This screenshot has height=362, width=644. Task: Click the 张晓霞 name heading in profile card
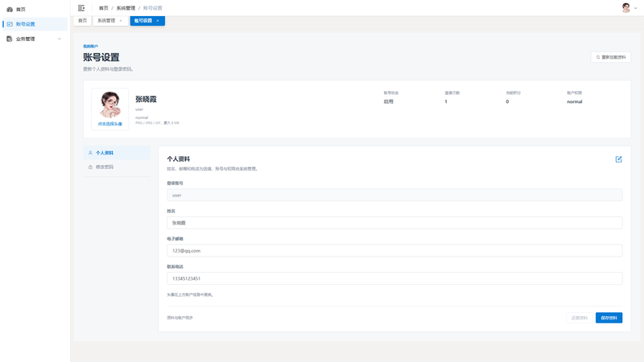tap(146, 99)
